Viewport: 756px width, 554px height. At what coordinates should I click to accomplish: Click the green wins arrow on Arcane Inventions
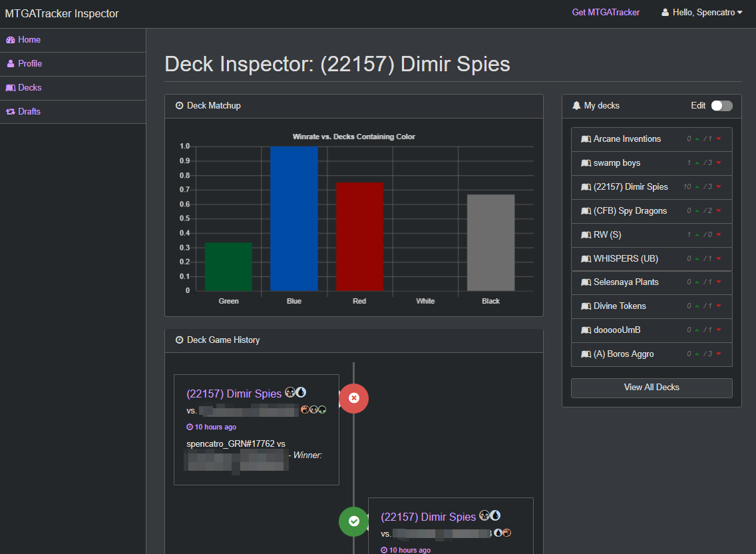pos(697,139)
